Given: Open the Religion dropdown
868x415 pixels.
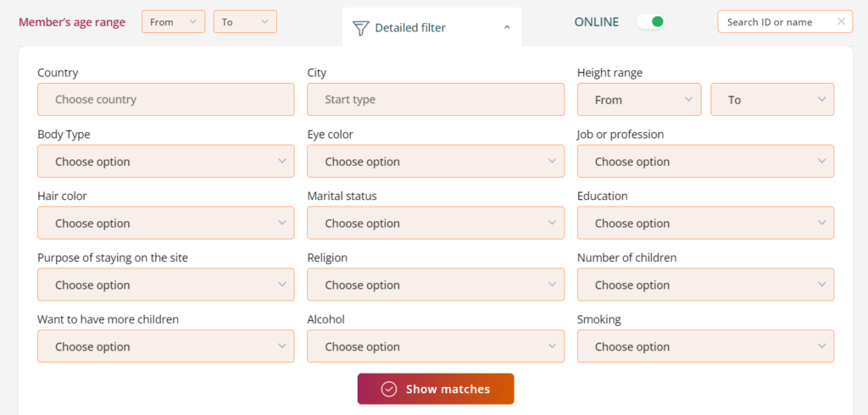Looking at the screenshot, I should 436,285.
